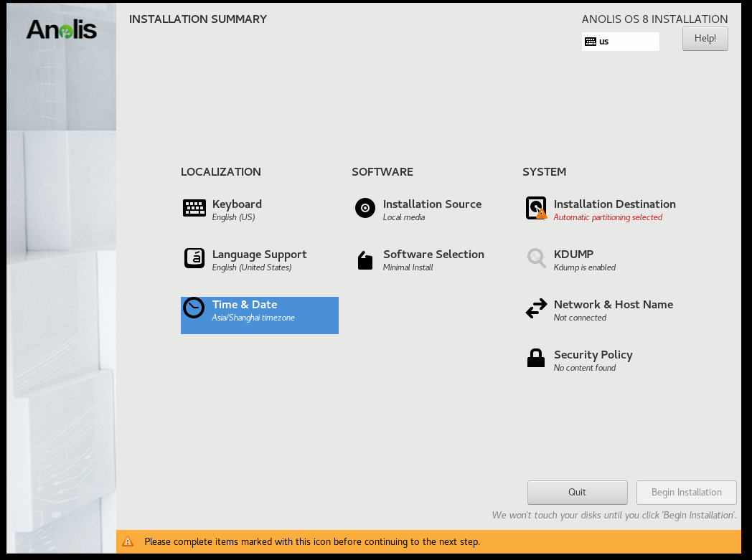
Task: Click the 'Minimal Install' status text
Action: 408,267
